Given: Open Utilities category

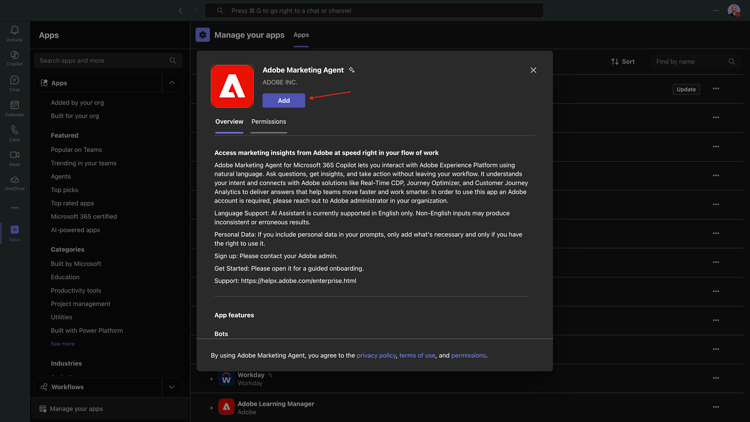Looking at the screenshot, I should pos(61,317).
